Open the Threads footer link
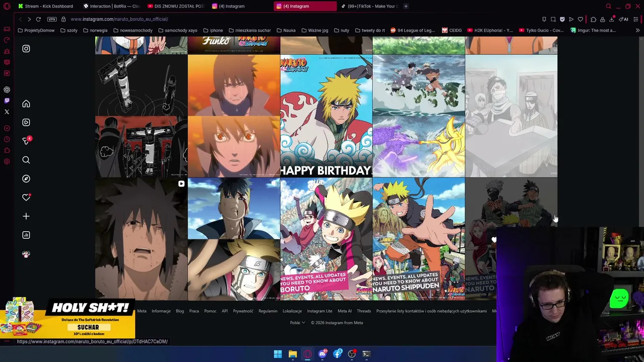644x362 pixels. [x=364, y=311]
